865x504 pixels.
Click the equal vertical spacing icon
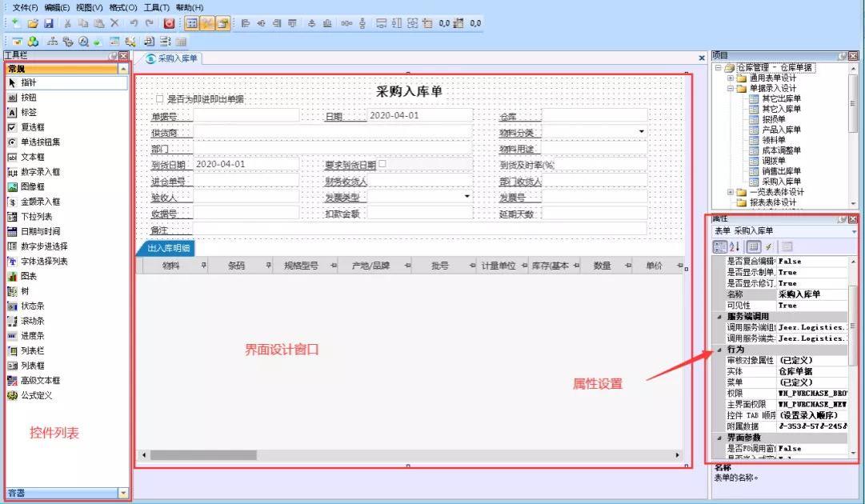[x=362, y=23]
